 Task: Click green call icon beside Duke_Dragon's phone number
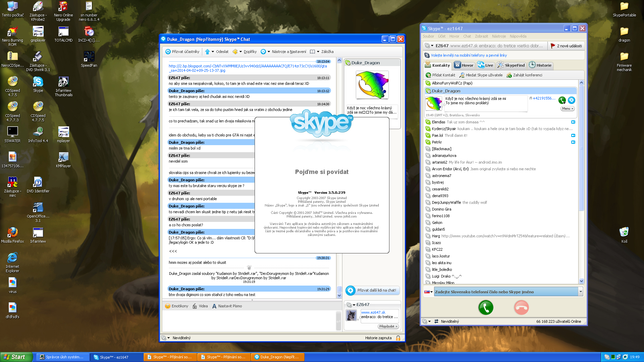tap(562, 100)
